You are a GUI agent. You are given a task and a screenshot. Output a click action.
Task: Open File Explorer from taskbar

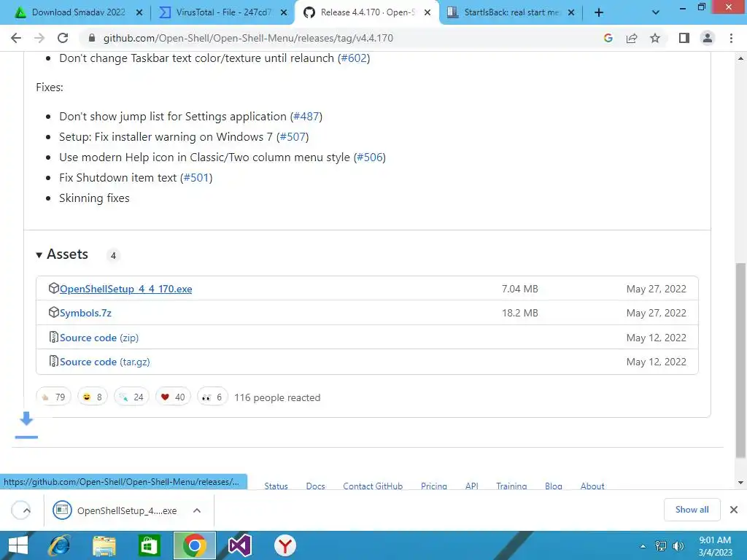tap(104, 545)
